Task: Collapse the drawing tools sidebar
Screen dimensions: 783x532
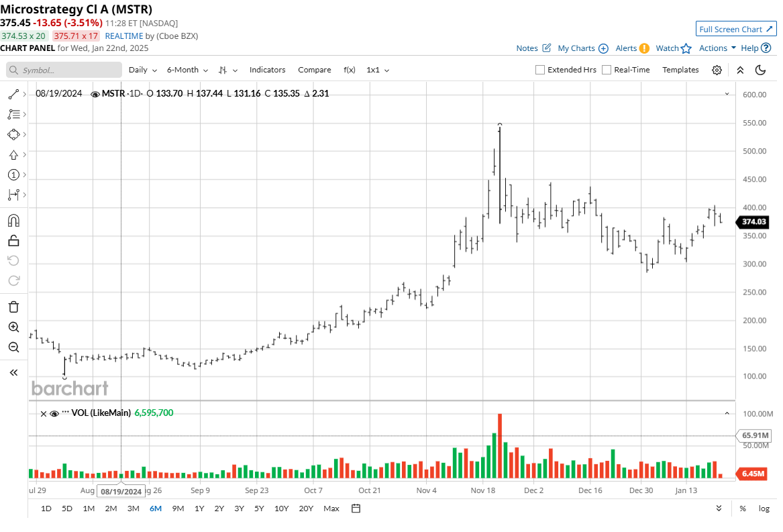Action: 13,372
